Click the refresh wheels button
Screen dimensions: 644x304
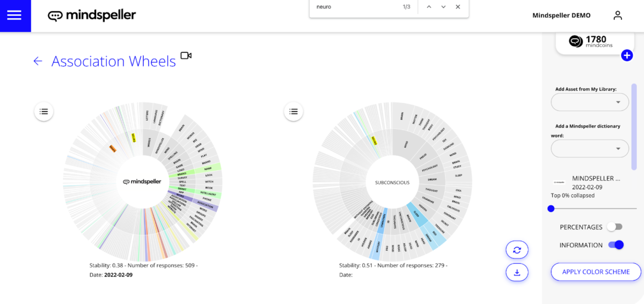[517, 250]
